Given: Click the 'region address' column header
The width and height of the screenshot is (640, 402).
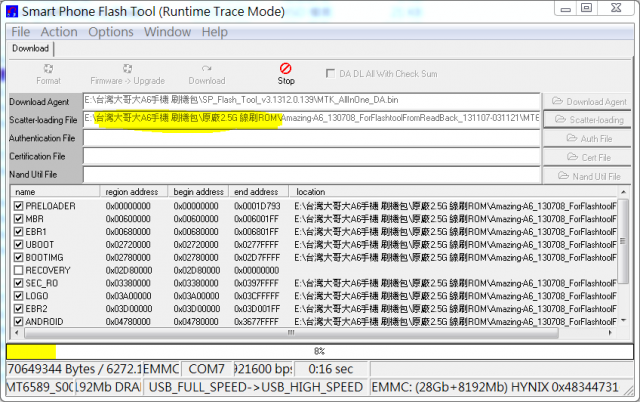Looking at the screenshot, I should pyautogui.click(x=134, y=191).
